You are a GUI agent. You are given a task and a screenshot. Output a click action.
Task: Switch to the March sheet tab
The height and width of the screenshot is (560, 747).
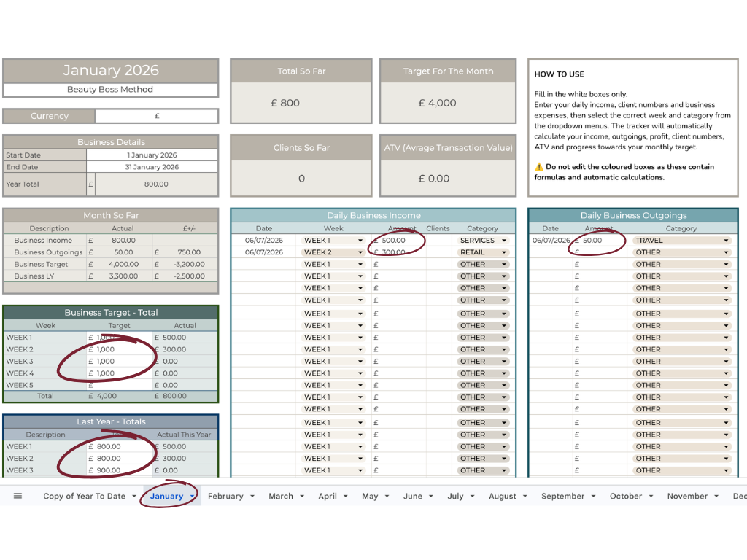pyautogui.click(x=281, y=496)
